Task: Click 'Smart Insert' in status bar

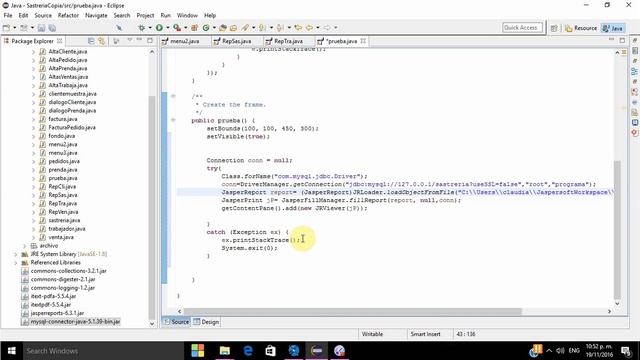Action: click(425, 334)
